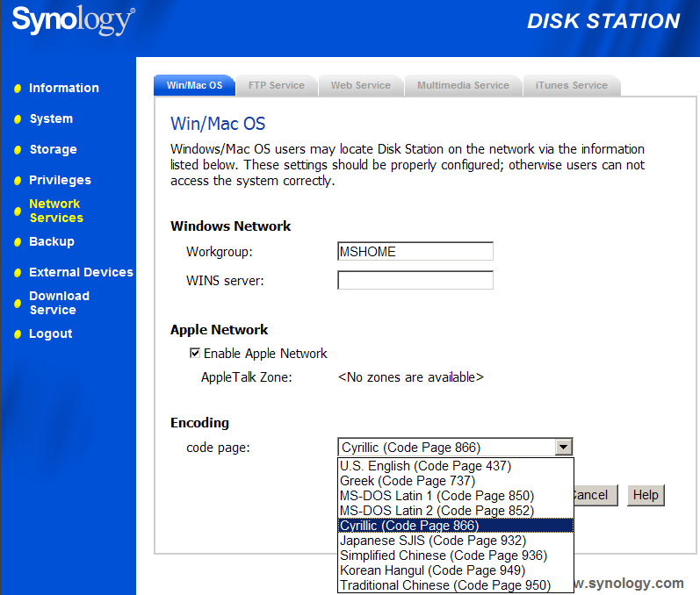700x595 pixels.
Task: Switch to the Multimedia Service tab
Action: [x=463, y=85]
